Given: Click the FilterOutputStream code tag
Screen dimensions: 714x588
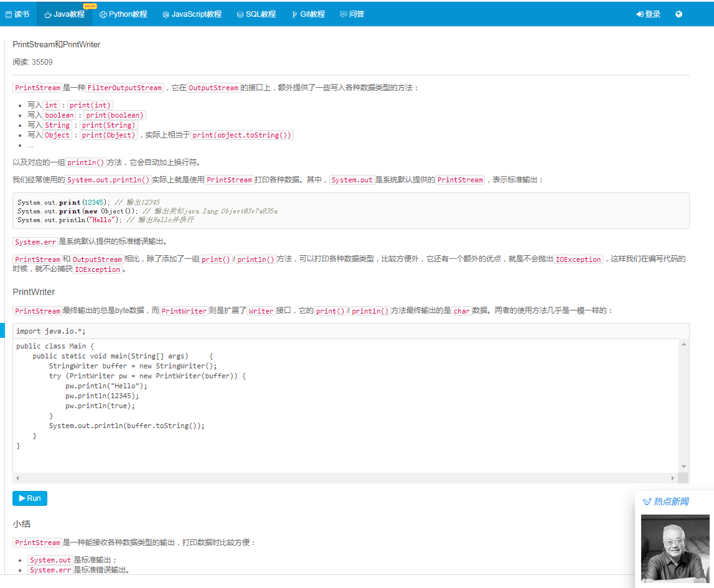Looking at the screenshot, I should click(124, 87).
